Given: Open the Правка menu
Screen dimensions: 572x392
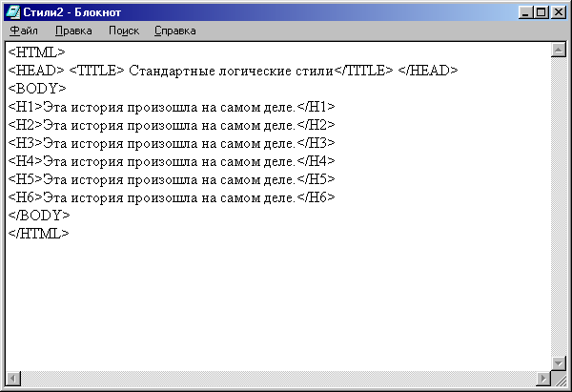Looking at the screenshot, I should point(73,31).
